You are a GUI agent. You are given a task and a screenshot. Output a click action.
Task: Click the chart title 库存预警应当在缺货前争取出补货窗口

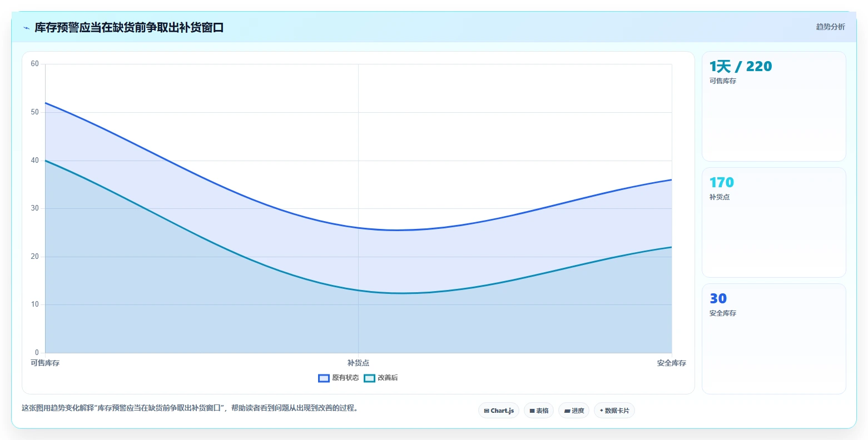[x=129, y=27]
